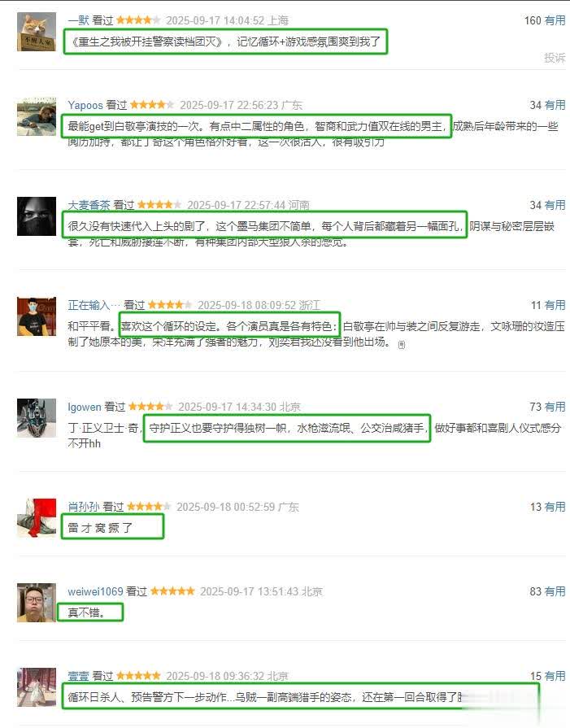Screen dimensions: 570x728
Task: Click the weiwei1069 avatar picture
Action: (x=37, y=603)
